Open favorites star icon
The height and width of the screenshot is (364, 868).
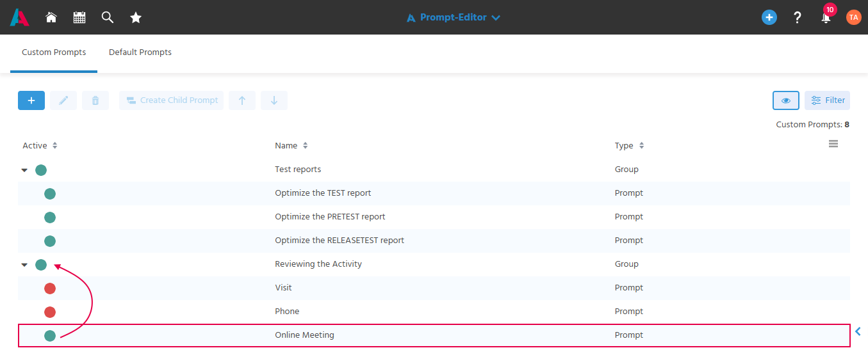click(x=136, y=17)
